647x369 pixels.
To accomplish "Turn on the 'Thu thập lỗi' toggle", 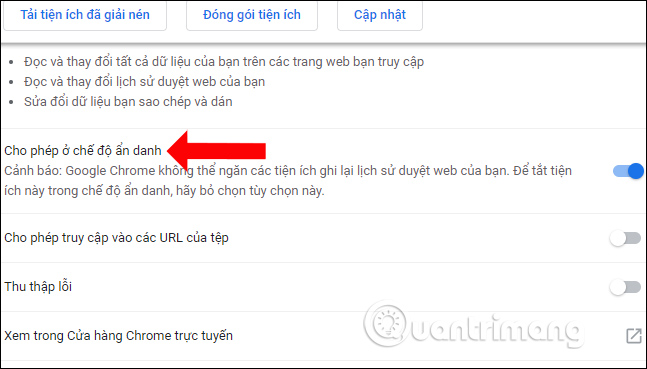I will tap(626, 287).
